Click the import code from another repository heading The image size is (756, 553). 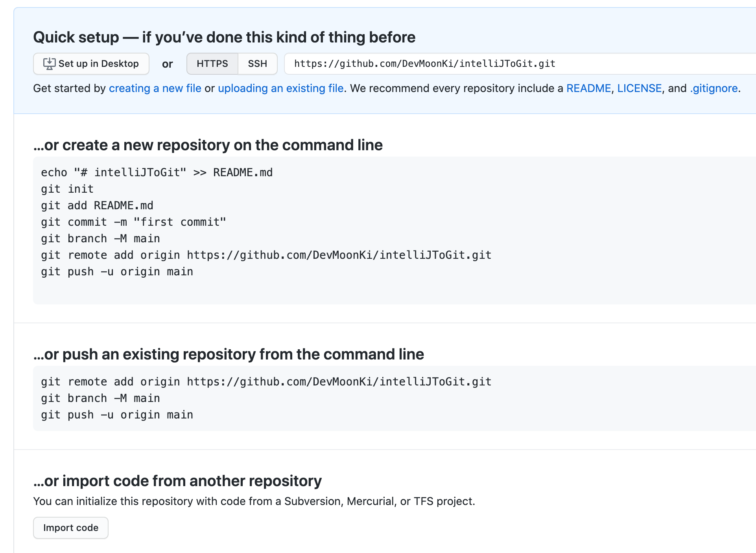[x=177, y=481]
